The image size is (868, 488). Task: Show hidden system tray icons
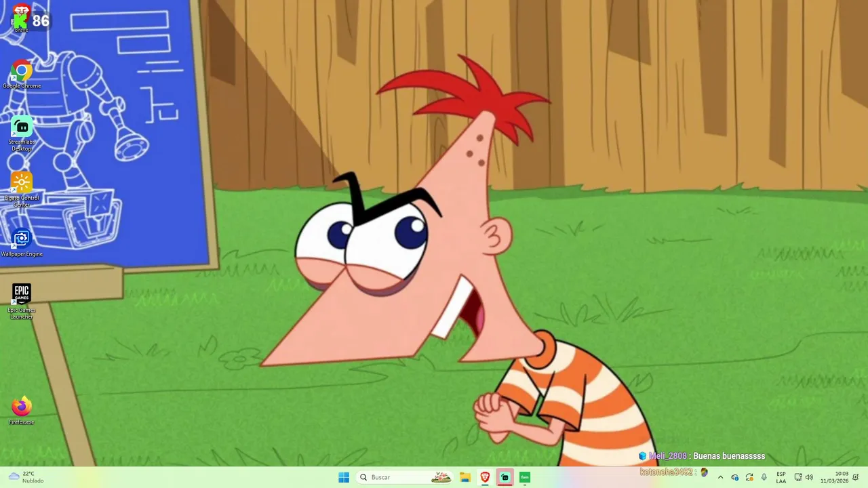[x=720, y=477]
